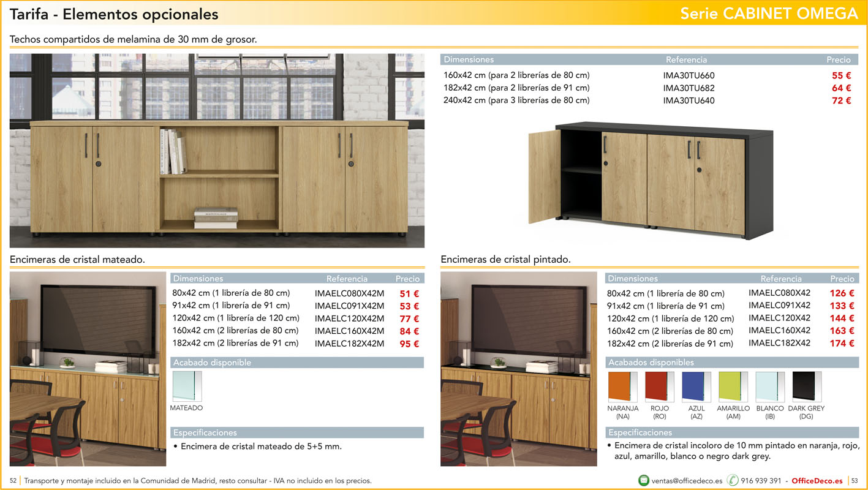Click the 55 € price
The height and width of the screenshot is (490, 868).
coord(841,75)
